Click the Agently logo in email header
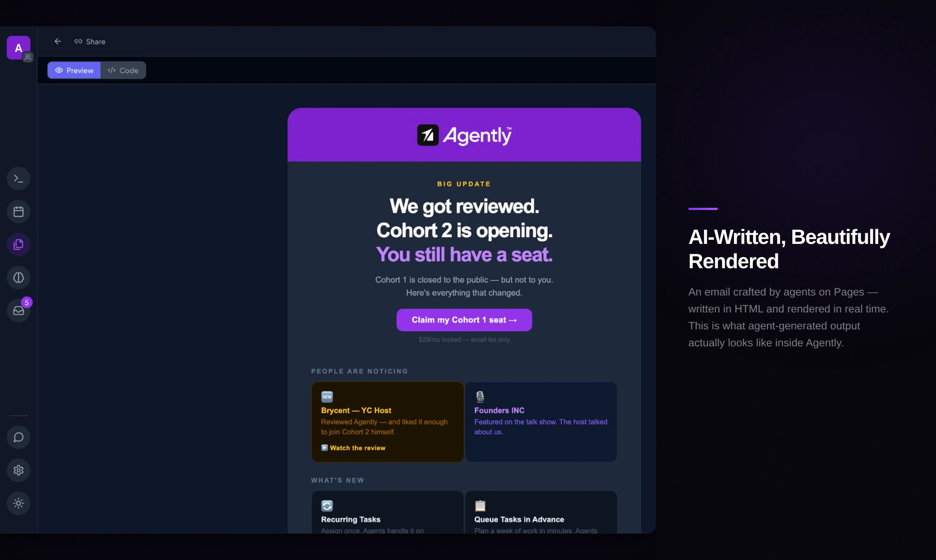Image resolution: width=936 pixels, height=560 pixels. coord(464,135)
